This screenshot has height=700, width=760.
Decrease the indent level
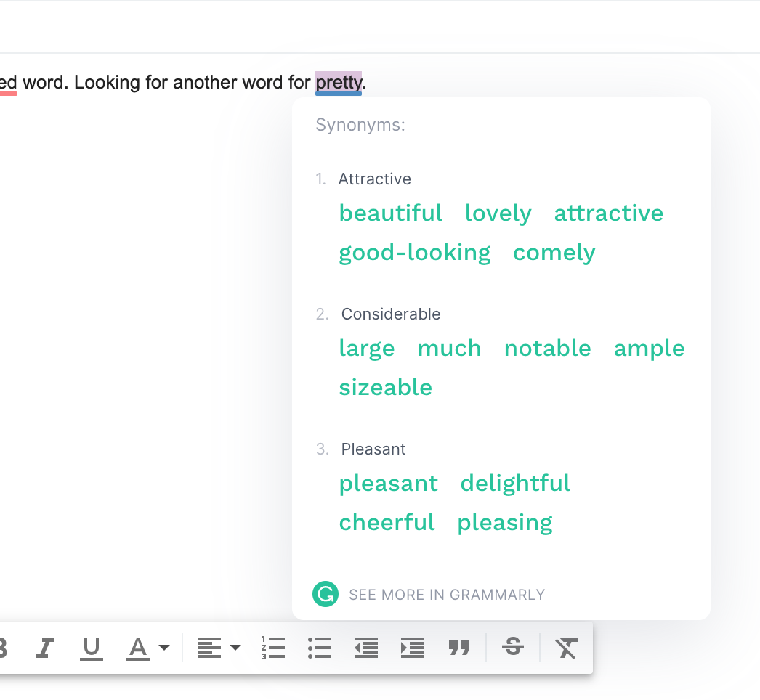pos(366,648)
